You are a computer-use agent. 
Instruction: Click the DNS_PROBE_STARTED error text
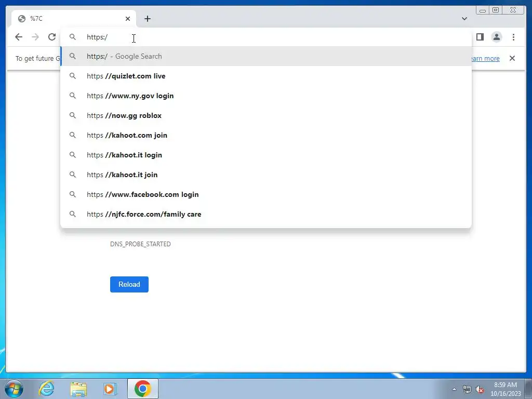[140, 244]
